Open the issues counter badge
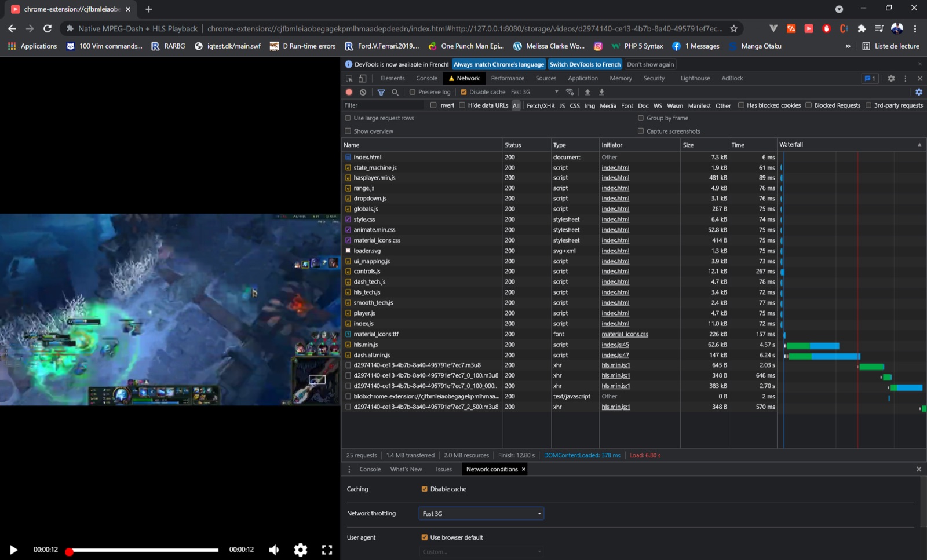Image resolution: width=927 pixels, height=560 pixels. coord(870,78)
